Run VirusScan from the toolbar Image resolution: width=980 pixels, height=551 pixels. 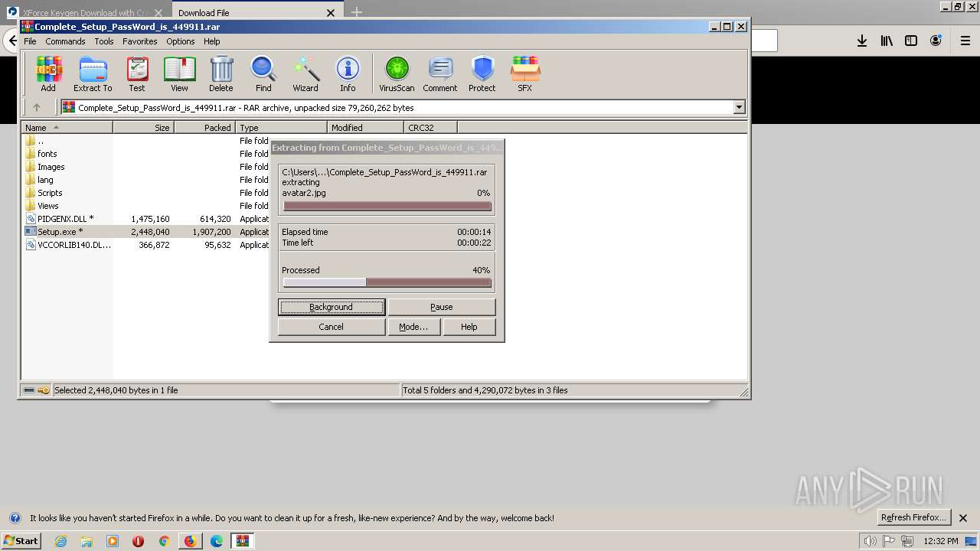(397, 74)
